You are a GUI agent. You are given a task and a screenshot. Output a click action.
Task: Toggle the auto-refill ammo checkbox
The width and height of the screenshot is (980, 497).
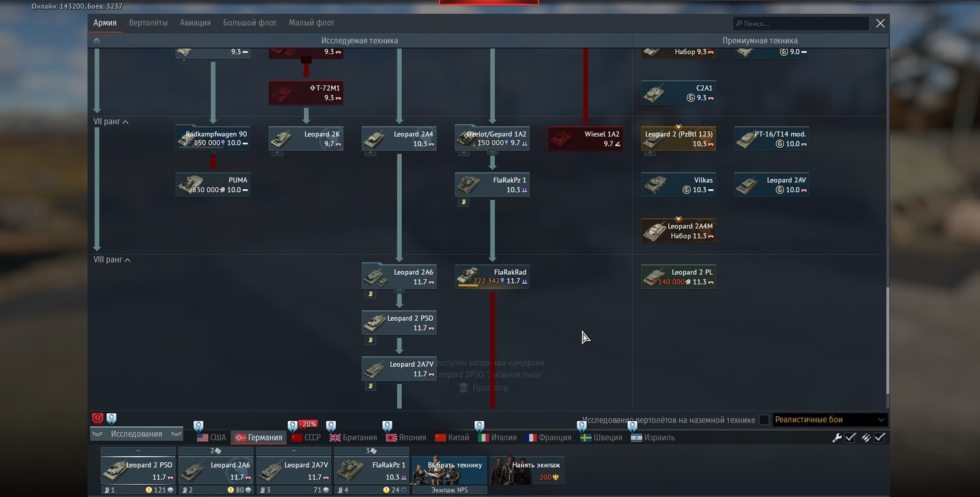click(x=880, y=438)
